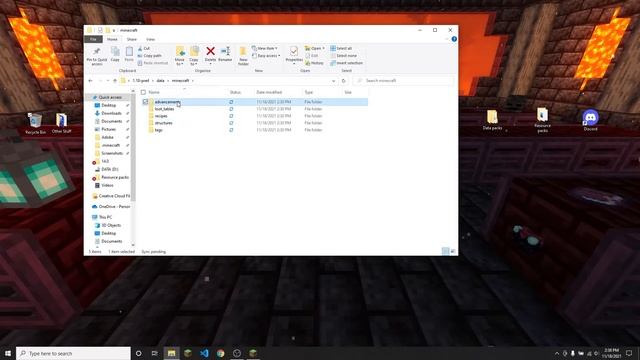The image size is (640, 360).
Task: Uncheck the advancements folder checkbox
Action: (145, 102)
